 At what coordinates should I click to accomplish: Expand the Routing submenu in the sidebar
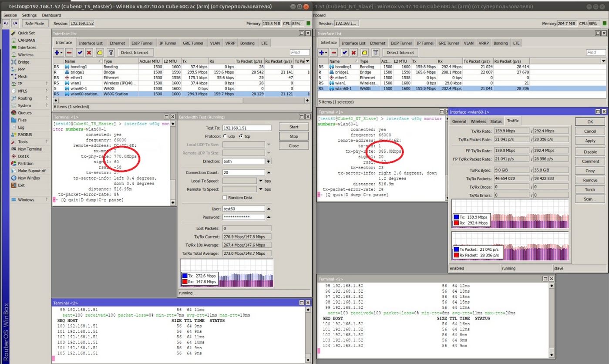click(47, 98)
